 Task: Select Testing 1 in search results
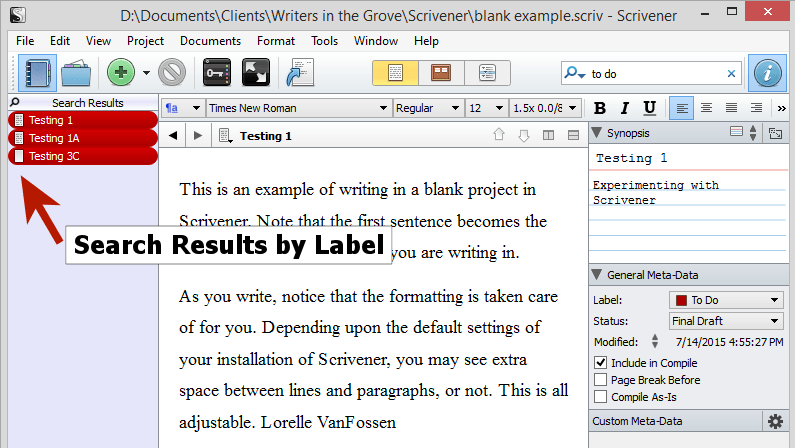[83, 120]
